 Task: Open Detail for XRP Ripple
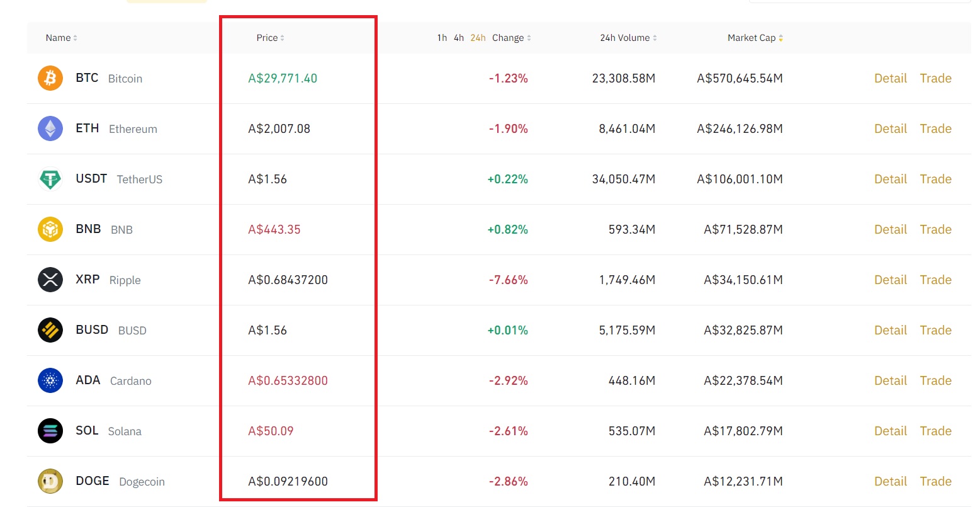[891, 280]
